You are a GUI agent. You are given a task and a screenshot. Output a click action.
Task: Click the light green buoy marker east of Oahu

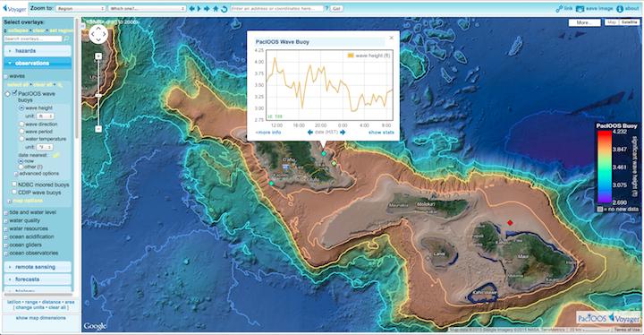coord(335,163)
